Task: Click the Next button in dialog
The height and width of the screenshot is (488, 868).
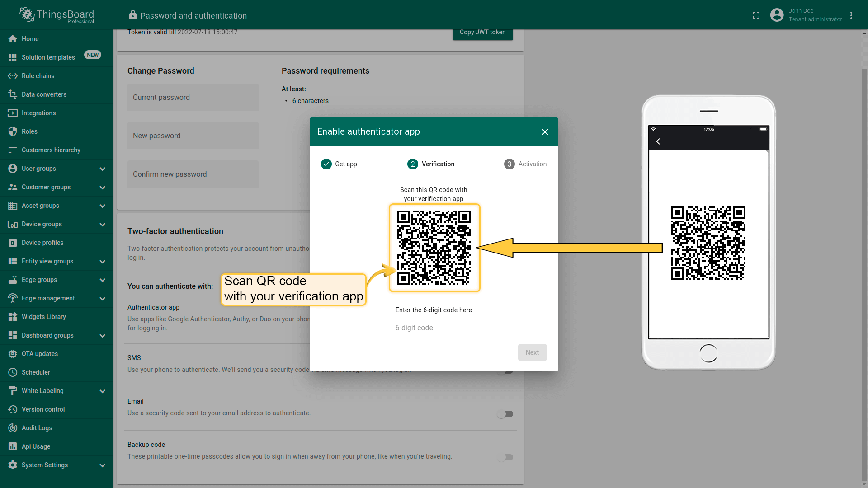Action: [532, 352]
